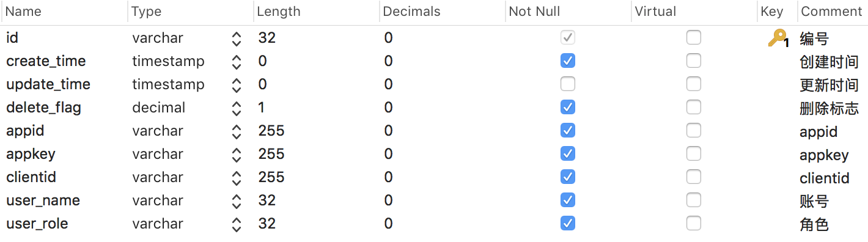Check Virtual box for user_name
868x242 pixels.
click(694, 200)
